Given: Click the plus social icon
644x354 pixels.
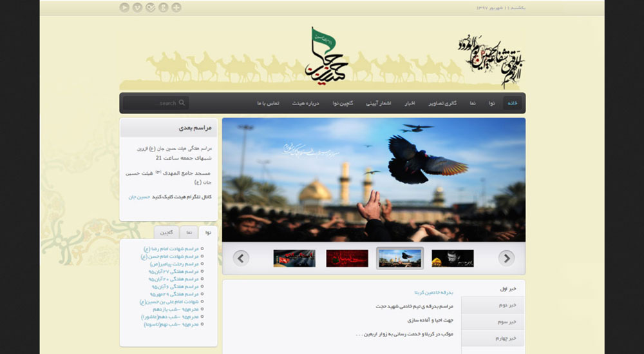Looking at the screenshot, I should point(176,7).
